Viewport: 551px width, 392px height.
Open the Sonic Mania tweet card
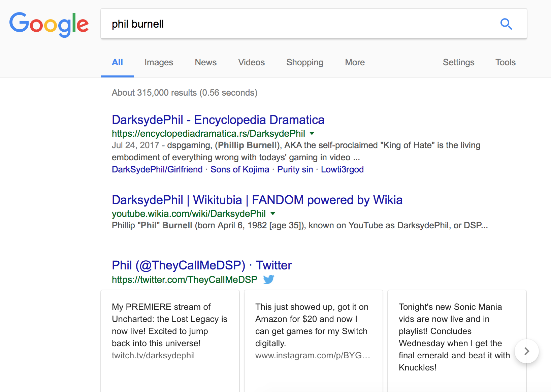457,341
